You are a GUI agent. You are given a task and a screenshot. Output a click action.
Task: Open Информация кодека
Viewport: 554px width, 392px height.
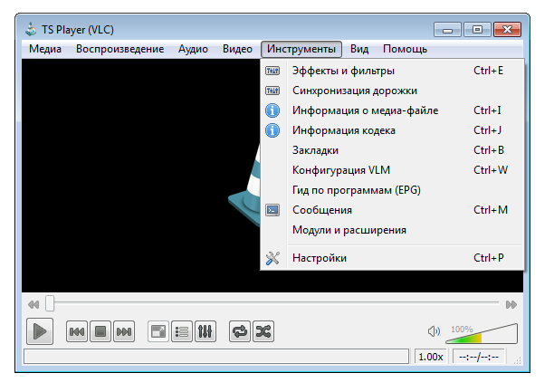pos(392,130)
